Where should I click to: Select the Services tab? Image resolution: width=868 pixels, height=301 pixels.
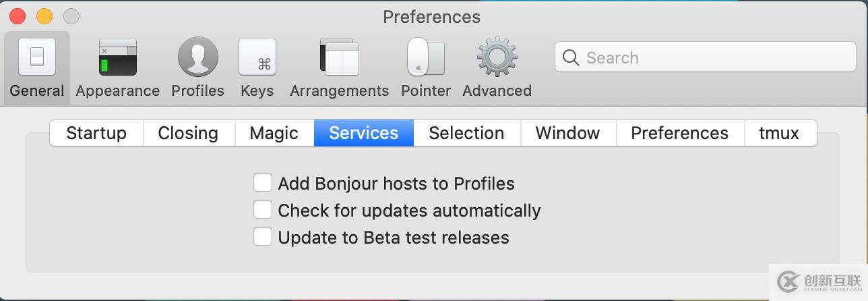pyautogui.click(x=363, y=133)
